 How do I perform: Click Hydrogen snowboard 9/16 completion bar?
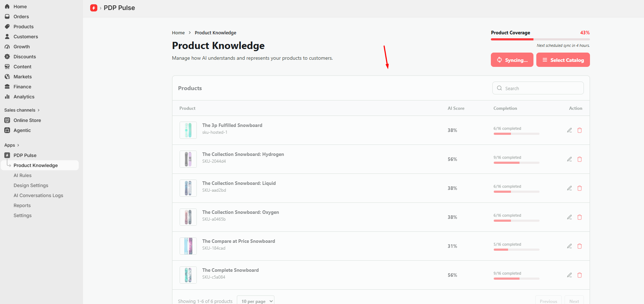tap(516, 163)
